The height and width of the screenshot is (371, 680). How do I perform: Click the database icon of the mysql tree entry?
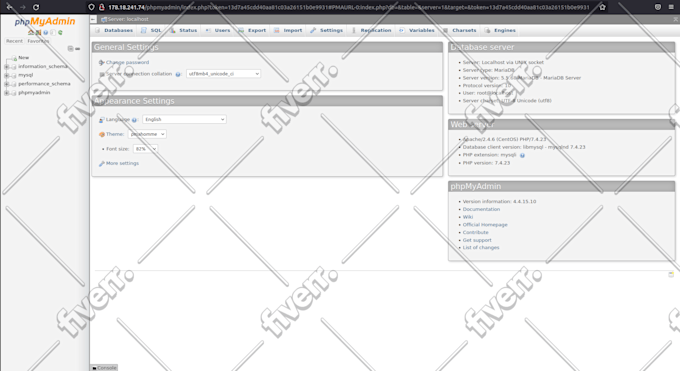tap(14, 75)
